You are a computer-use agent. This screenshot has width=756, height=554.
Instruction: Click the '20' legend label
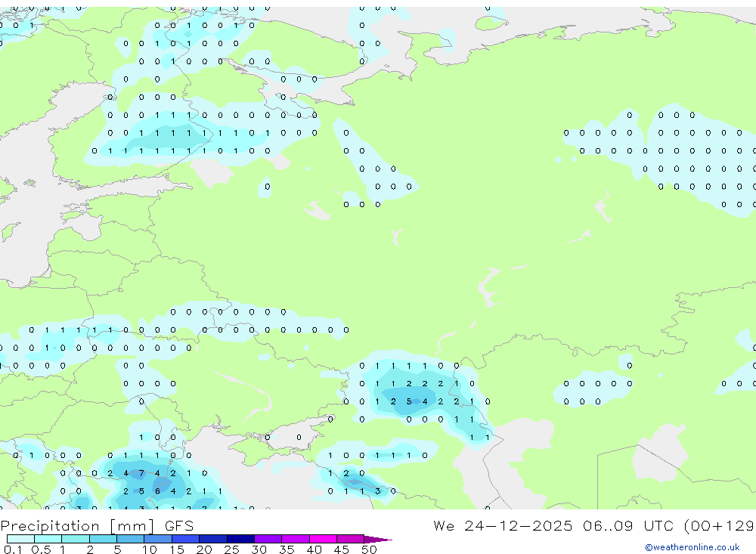click(204, 549)
